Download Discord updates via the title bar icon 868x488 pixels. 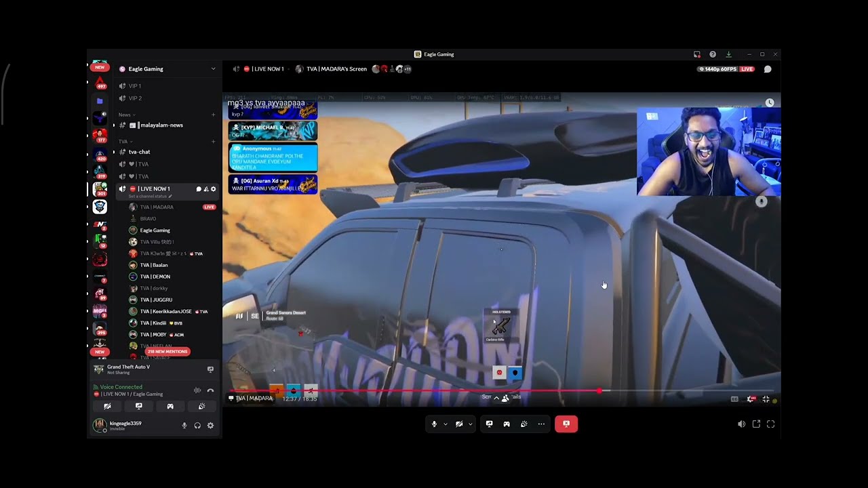[728, 54]
